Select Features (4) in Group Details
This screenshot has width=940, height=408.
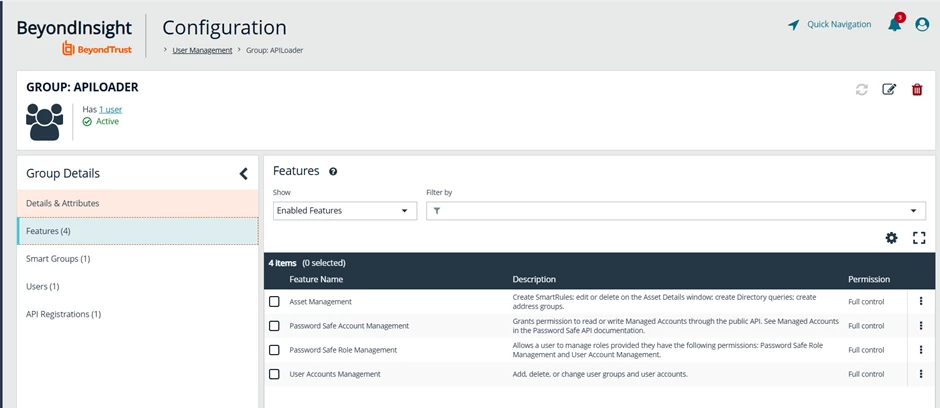pos(138,231)
